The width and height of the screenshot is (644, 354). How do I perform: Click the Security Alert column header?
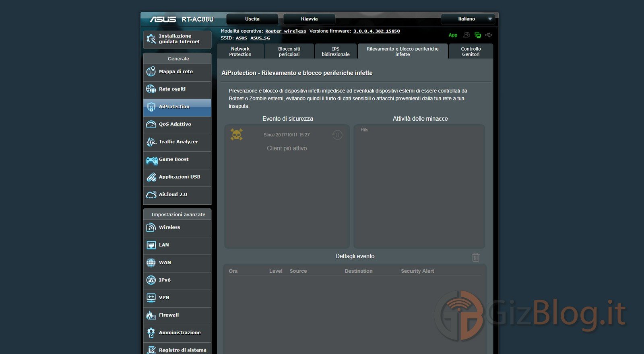[x=417, y=271]
